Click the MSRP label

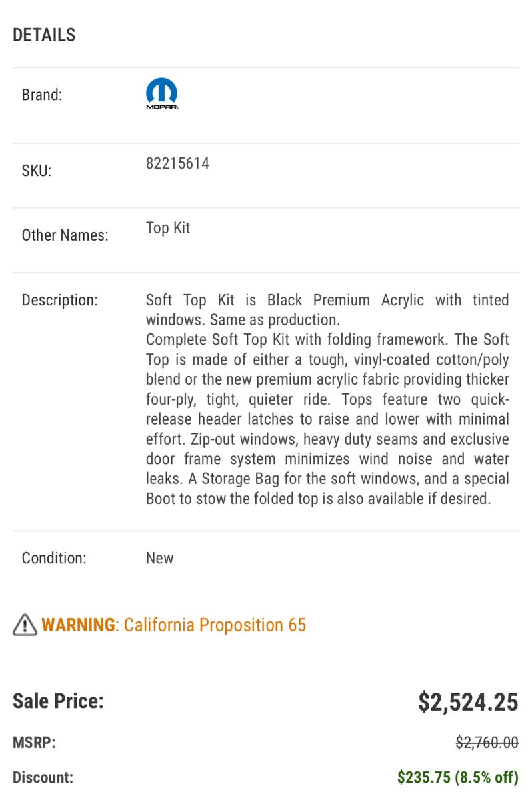pos(34,743)
